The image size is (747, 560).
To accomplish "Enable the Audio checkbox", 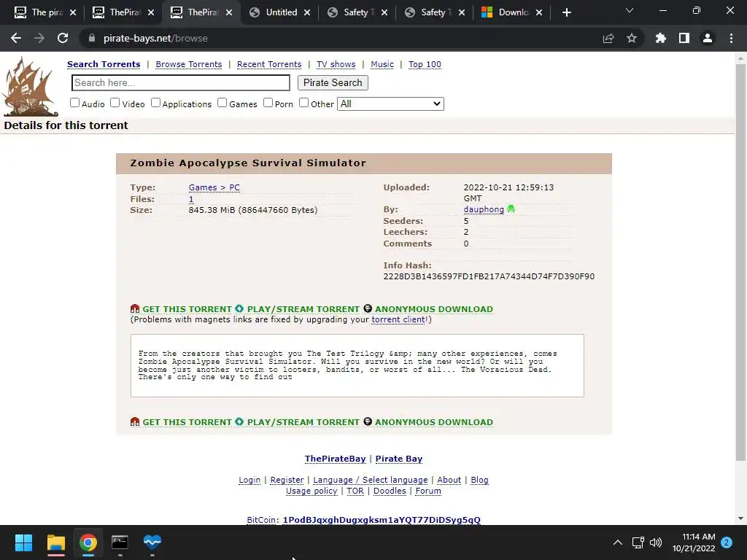I will (75, 103).
